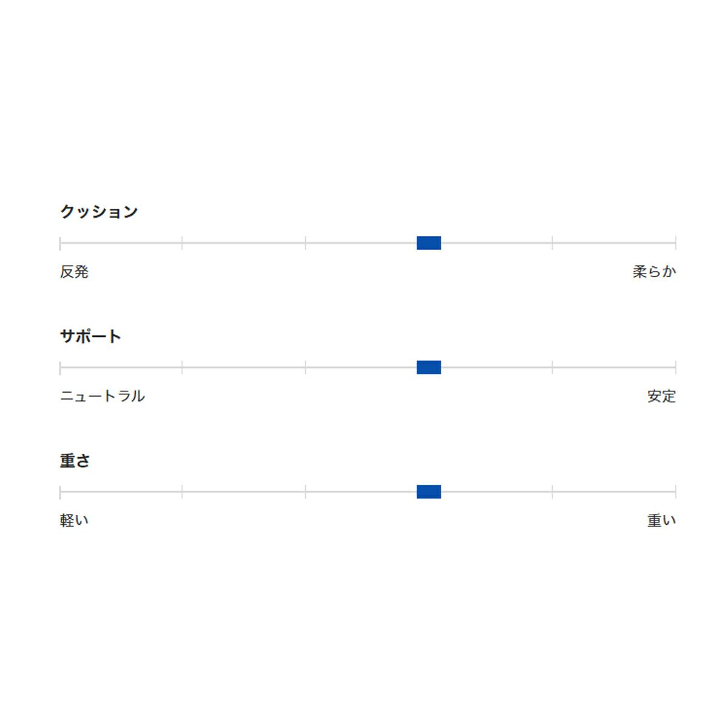Click second tick mark on クッション slider
This screenshot has width=728, height=728.
[x=182, y=243]
